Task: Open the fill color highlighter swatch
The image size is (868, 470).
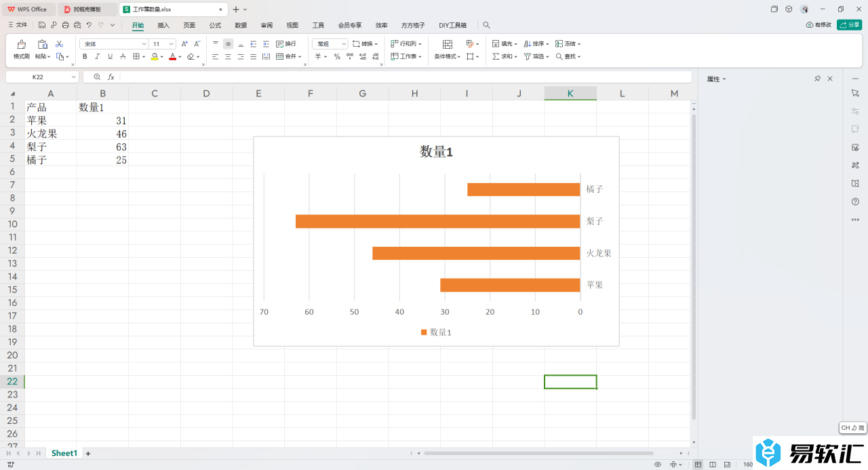Action: pos(155,57)
